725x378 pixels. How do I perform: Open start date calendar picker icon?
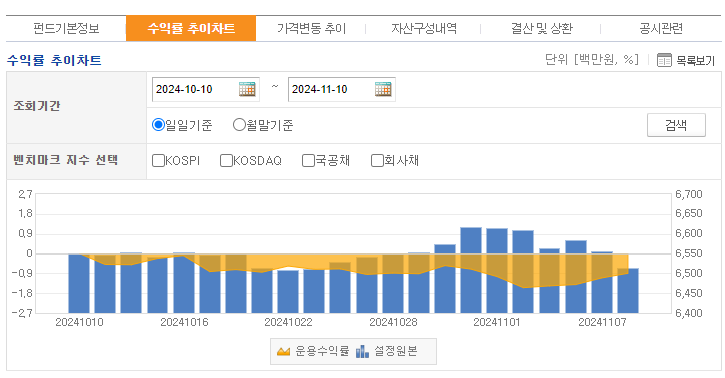247,89
